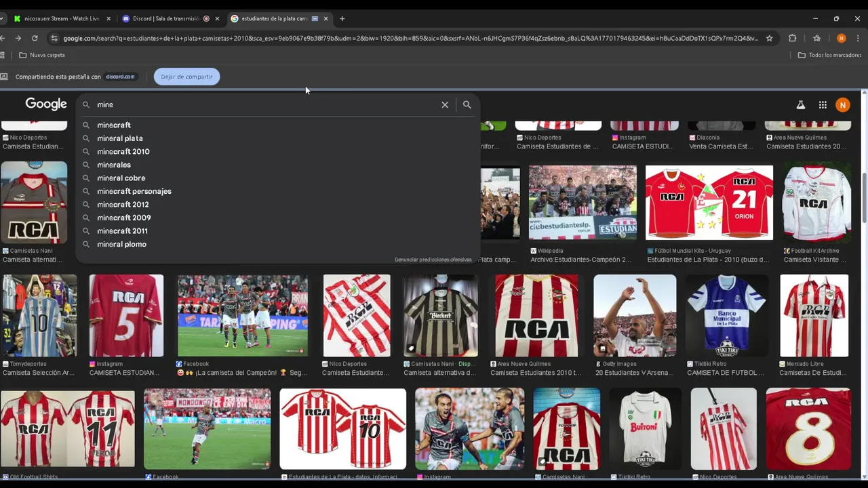The image size is (868, 488).
Task: Switch to Discord Sala de transmisión tab
Action: tap(170, 19)
